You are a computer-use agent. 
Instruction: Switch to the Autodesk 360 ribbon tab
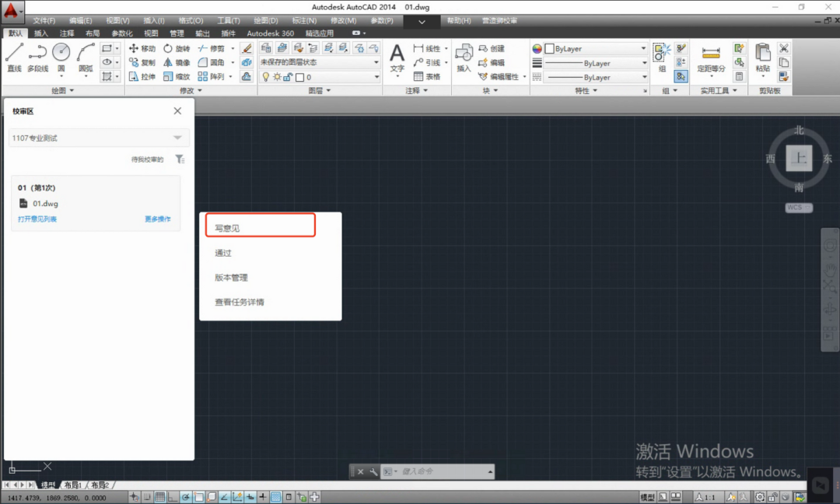[270, 33]
